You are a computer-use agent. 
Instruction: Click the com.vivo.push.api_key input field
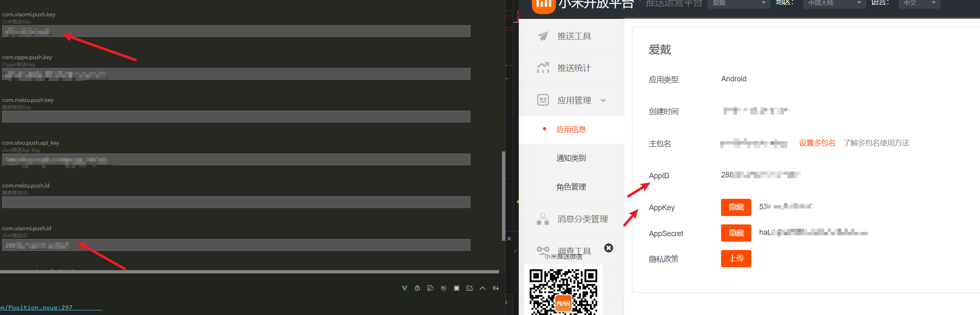tap(236, 159)
